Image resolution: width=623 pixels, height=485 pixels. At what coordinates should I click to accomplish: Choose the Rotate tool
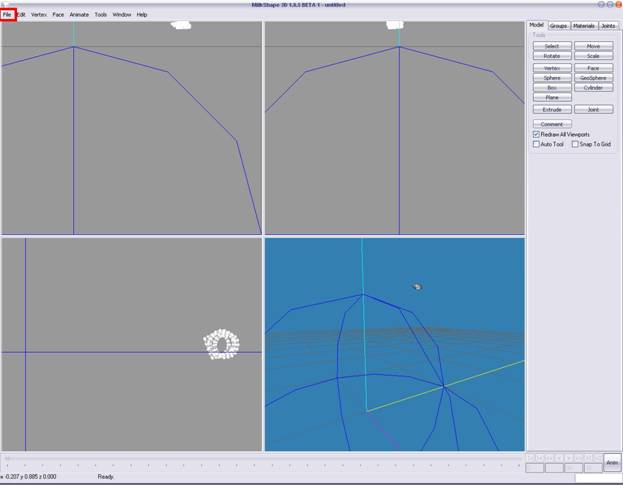552,56
